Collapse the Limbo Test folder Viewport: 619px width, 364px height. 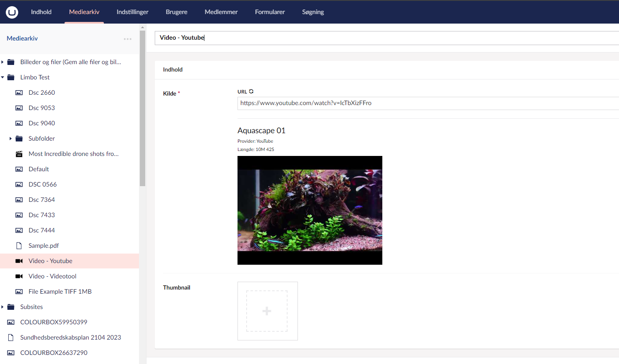tap(2, 77)
